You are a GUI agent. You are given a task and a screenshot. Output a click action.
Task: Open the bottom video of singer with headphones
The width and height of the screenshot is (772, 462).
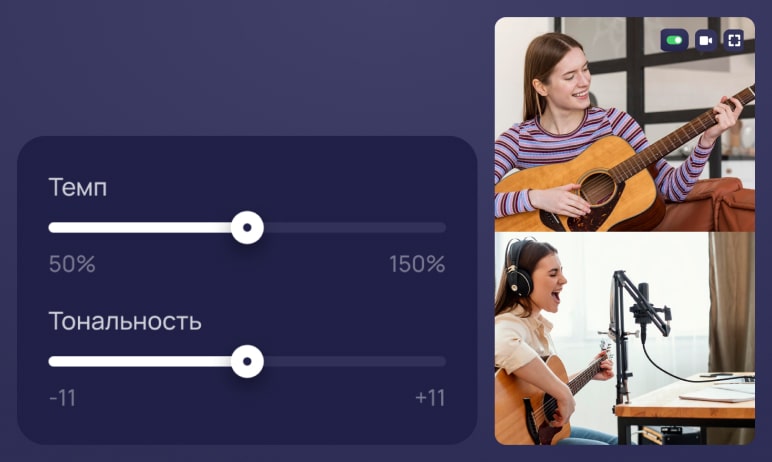coord(624,339)
